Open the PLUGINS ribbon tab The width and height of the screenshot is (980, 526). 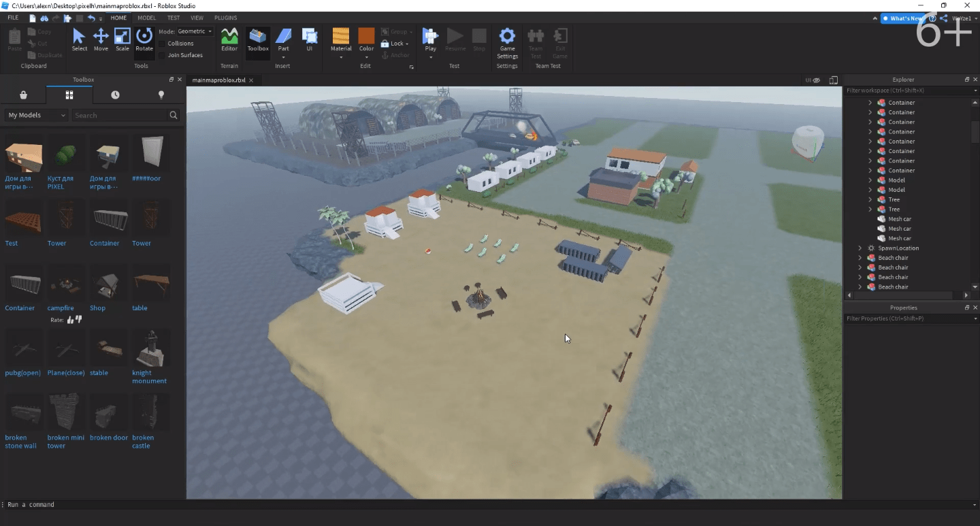coord(225,18)
